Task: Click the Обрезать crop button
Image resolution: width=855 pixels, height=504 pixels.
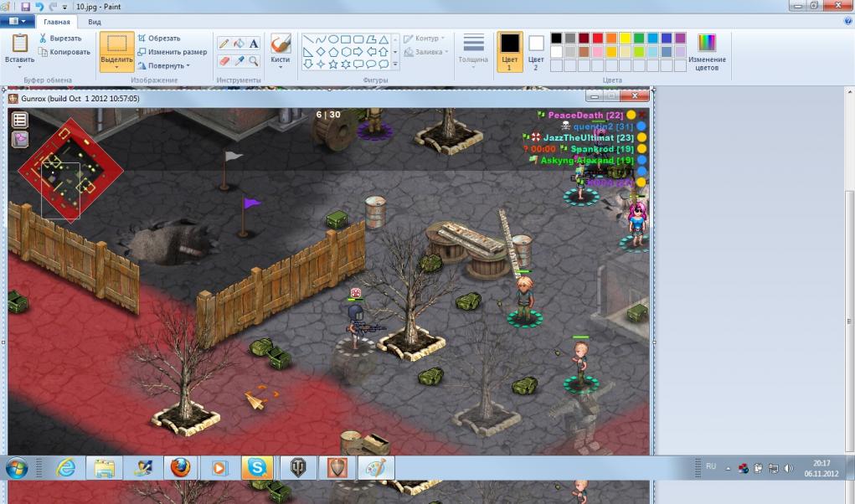Action: pos(159,38)
